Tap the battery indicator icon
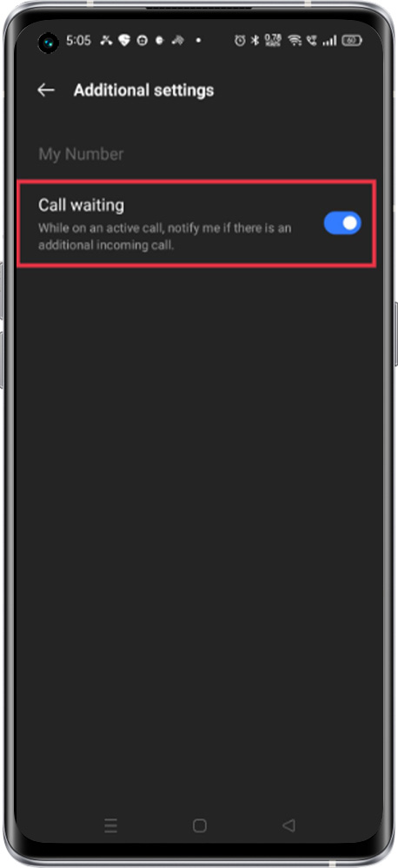Screen dimensions: 398x868 [352, 41]
